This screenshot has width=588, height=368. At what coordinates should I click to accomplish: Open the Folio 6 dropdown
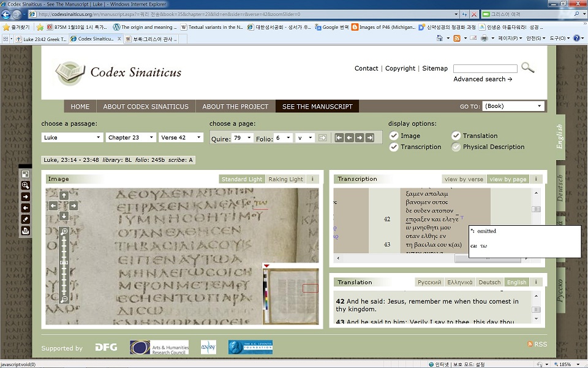point(283,138)
